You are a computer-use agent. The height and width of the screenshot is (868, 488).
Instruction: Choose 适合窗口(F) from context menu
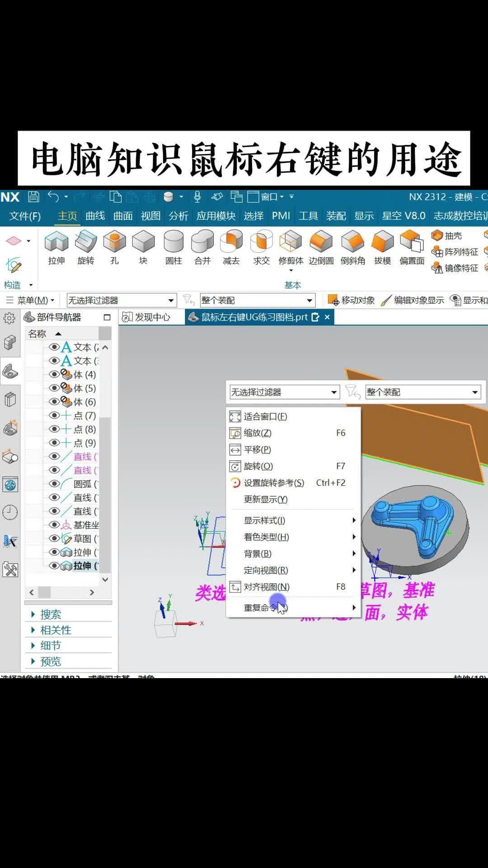[265, 416]
